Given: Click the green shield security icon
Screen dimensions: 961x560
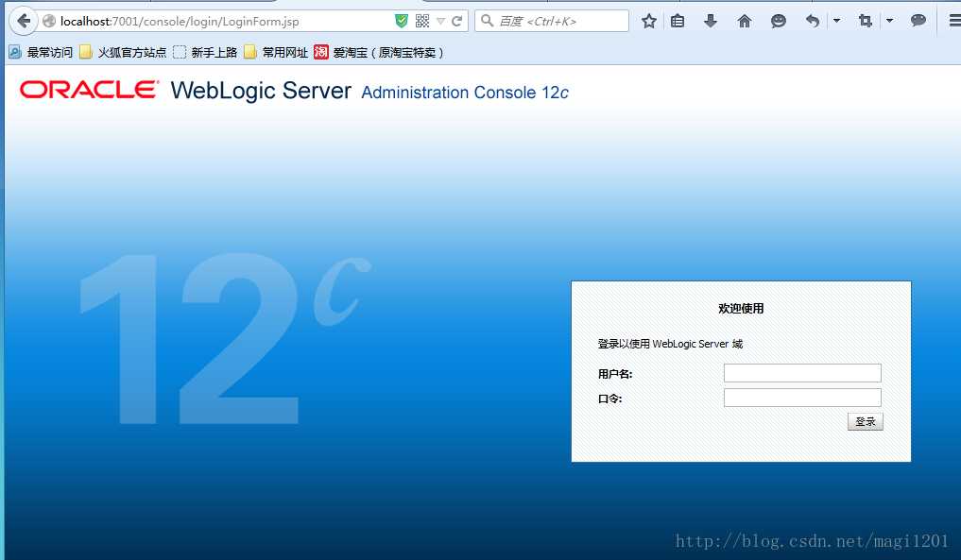Looking at the screenshot, I should pos(402,21).
